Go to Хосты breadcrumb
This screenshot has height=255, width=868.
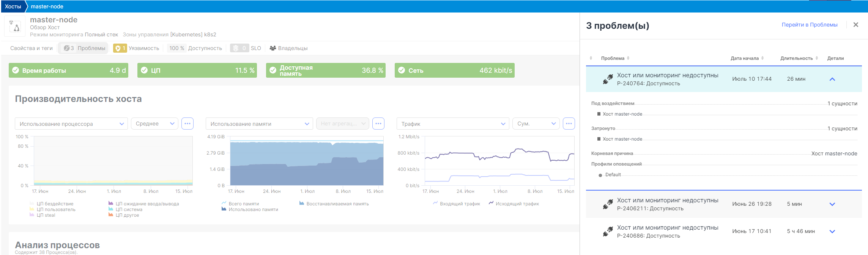click(13, 6)
